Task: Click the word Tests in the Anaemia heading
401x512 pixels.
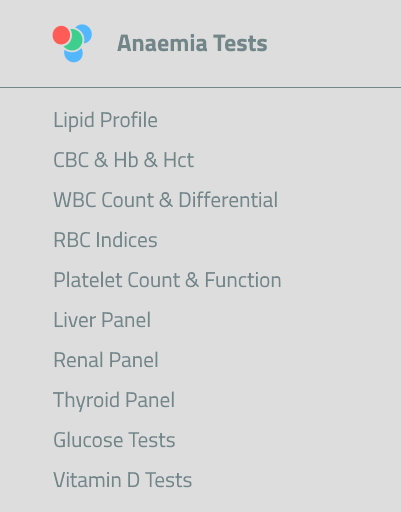Action: click(x=240, y=43)
